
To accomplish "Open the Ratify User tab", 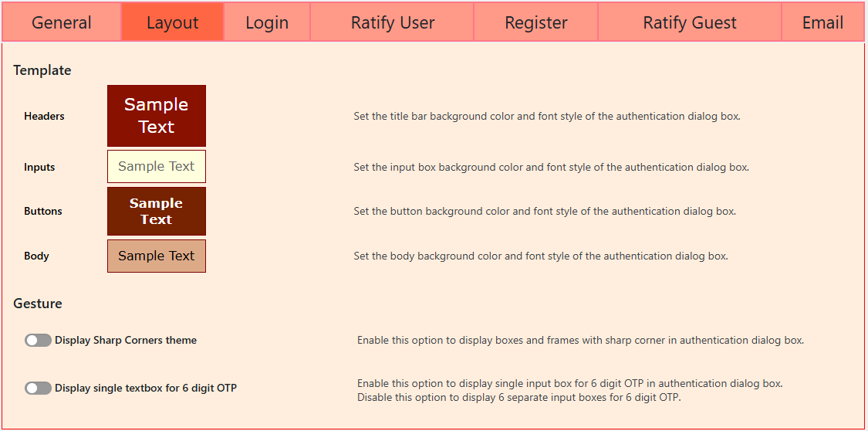I will (x=392, y=22).
